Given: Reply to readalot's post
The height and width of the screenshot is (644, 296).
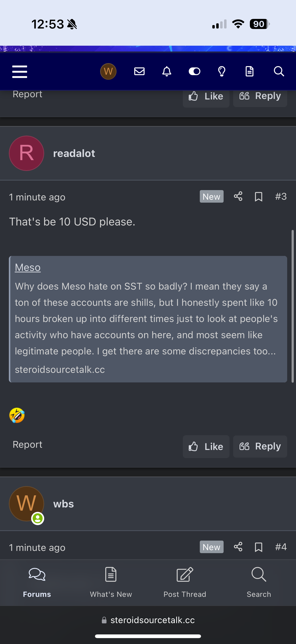Looking at the screenshot, I should coord(260,447).
